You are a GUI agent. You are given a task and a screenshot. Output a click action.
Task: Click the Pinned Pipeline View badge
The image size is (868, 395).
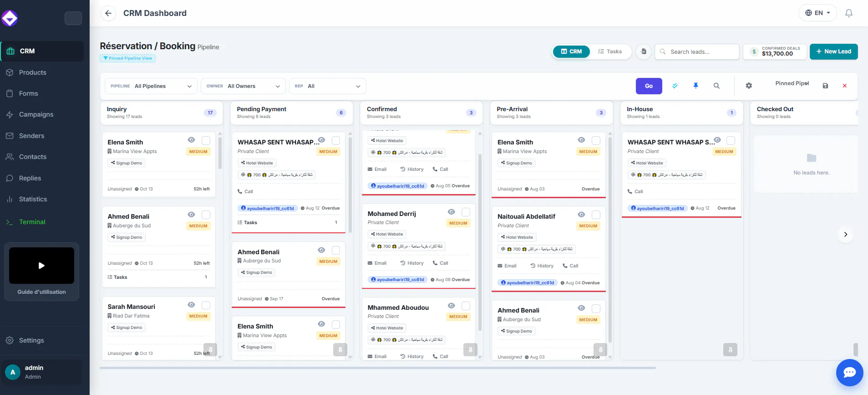tap(128, 58)
